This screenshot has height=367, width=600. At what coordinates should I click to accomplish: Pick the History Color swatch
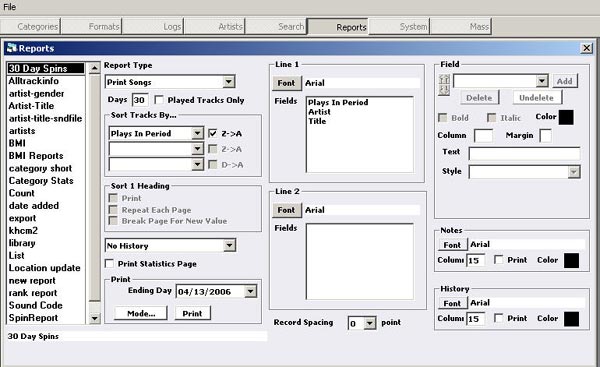tap(571, 319)
